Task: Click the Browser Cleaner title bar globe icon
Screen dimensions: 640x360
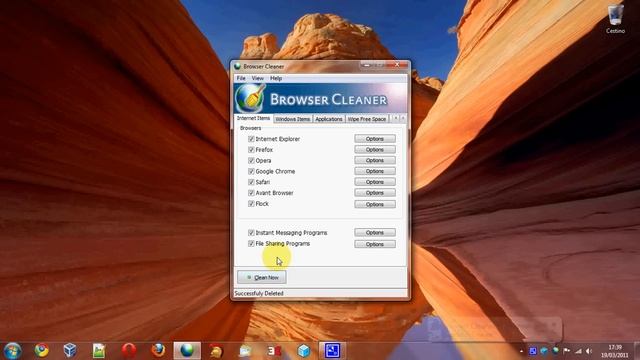Action: [x=238, y=66]
